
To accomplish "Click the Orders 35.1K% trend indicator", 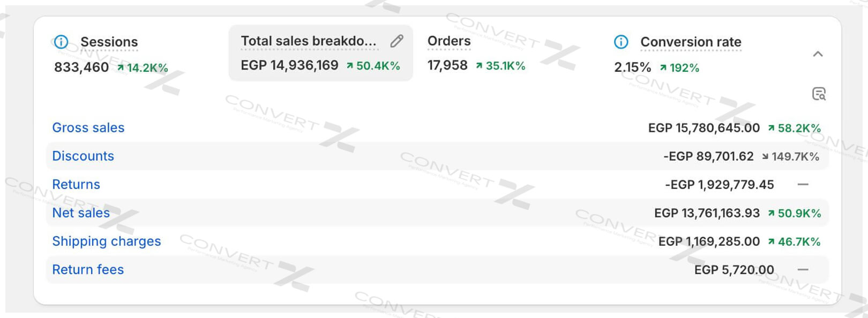I will tap(500, 66).
